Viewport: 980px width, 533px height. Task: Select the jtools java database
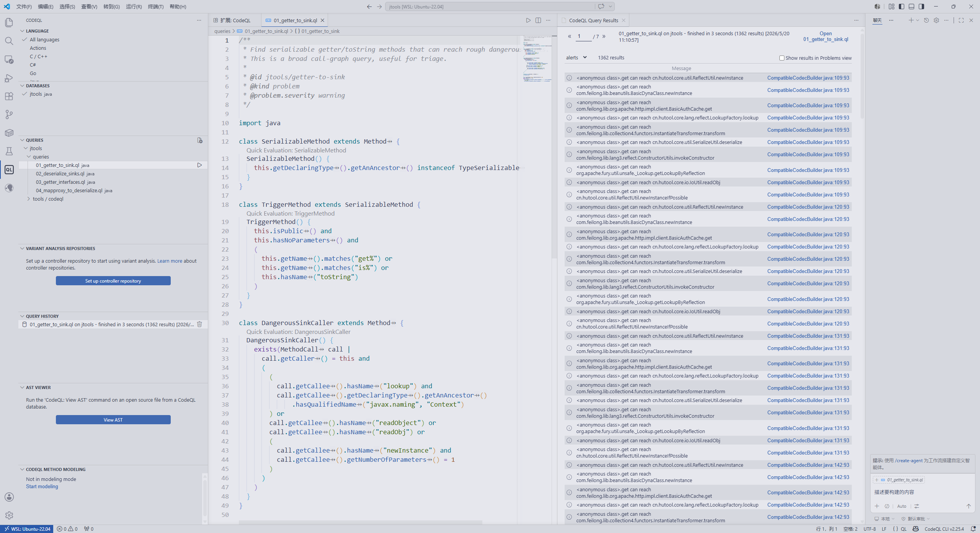tap(41, 94)
